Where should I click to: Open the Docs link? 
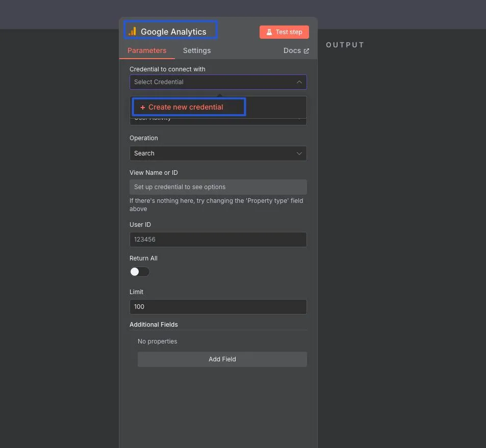point(292,50)
